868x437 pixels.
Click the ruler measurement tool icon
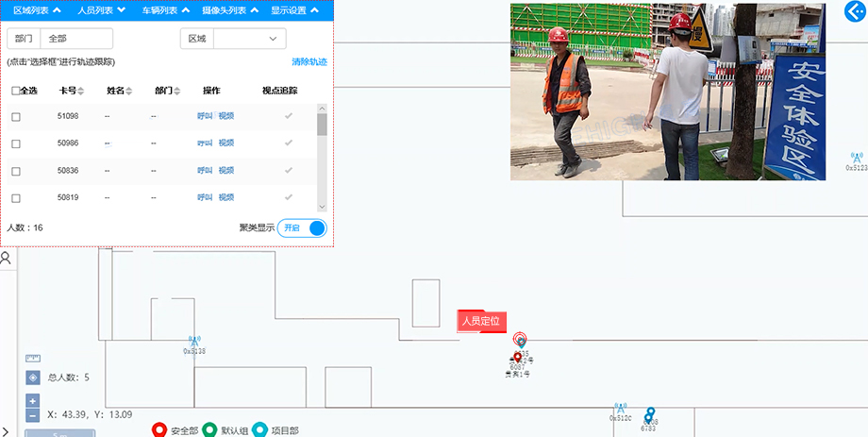tap(33, 358)
